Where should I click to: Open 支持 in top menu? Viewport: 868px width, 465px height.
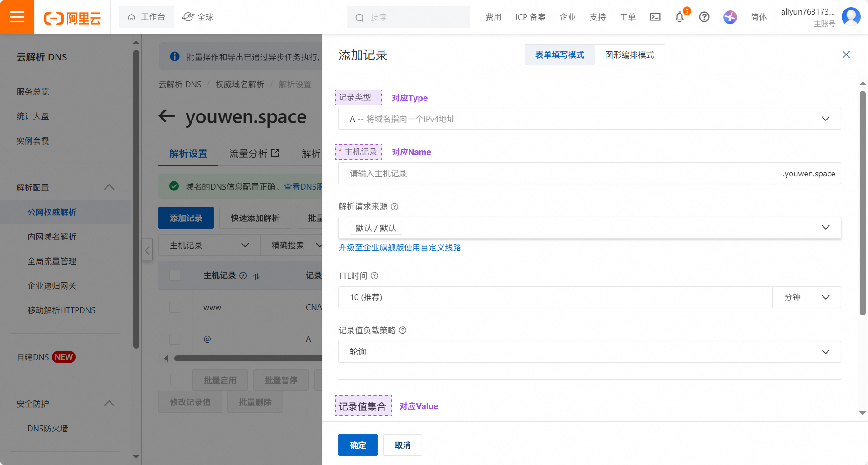click(598, 17)
